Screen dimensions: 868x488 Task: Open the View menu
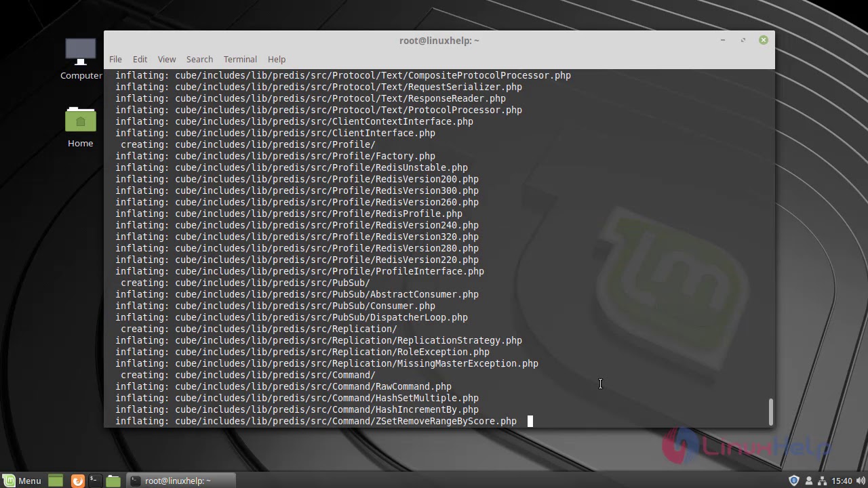[x=166, y=59]
